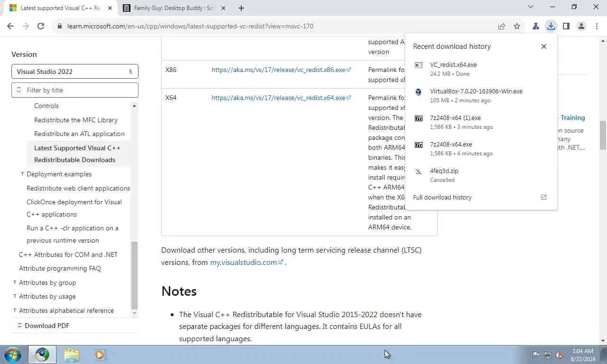Click the VC_redist.x64.exe file icon
The image size is (607, 364).
point(419,65)
